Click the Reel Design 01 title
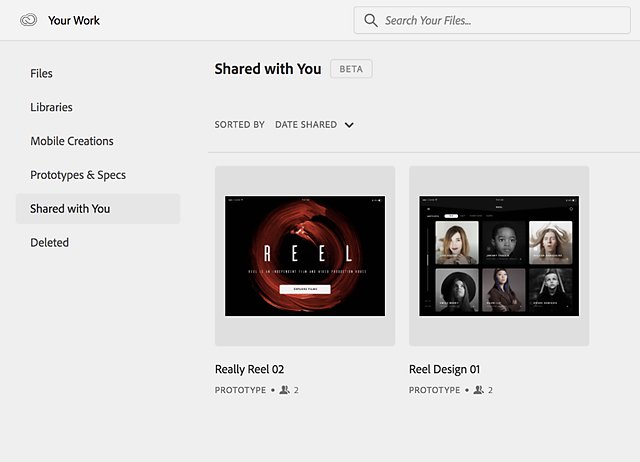 coord(444,369)
